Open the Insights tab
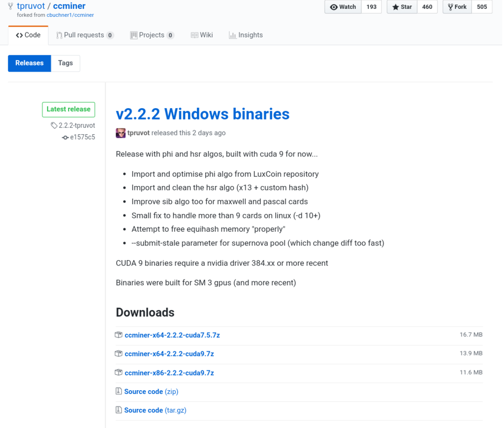504x428 pixels. pyautogui.click(x=246, y=35)
